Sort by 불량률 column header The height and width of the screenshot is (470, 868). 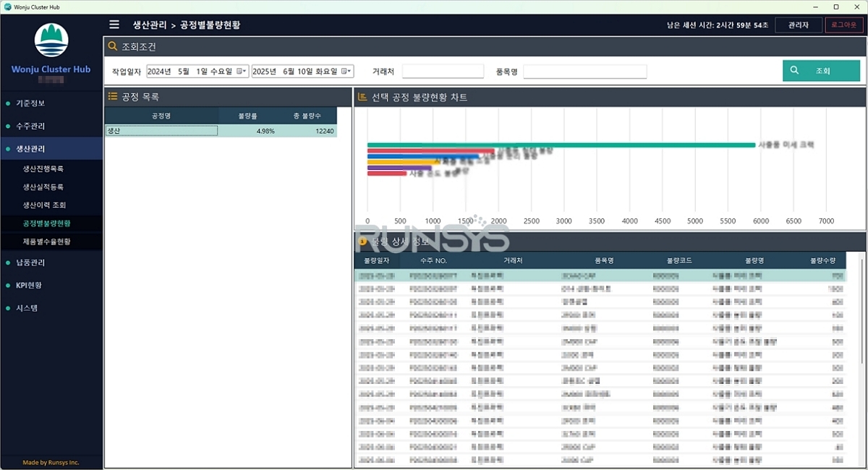pos(248,116)
